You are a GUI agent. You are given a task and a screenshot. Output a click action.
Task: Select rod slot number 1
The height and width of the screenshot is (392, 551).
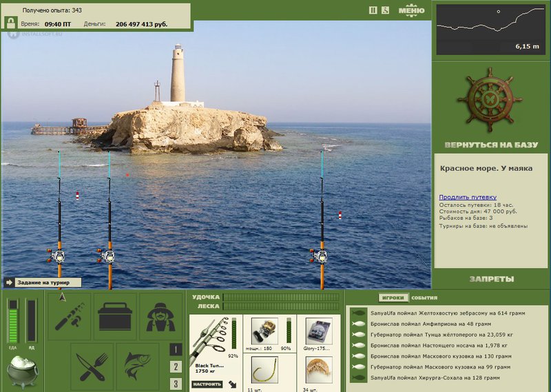(176, 349)
